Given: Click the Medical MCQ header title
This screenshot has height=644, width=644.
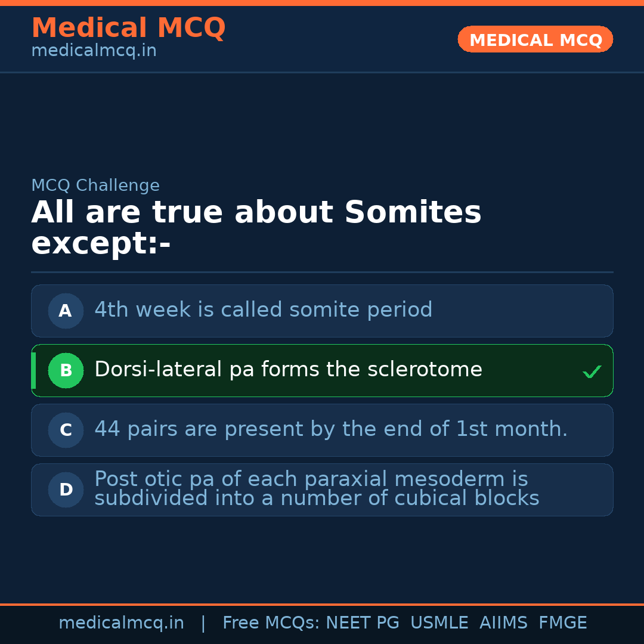Looking at the screenshot, I should (x=128, y=28).
